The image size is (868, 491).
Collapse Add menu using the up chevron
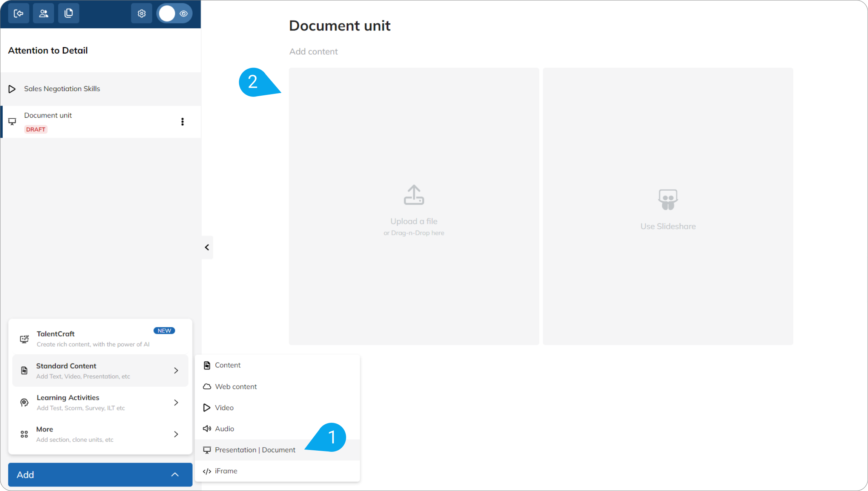point(175,474)
